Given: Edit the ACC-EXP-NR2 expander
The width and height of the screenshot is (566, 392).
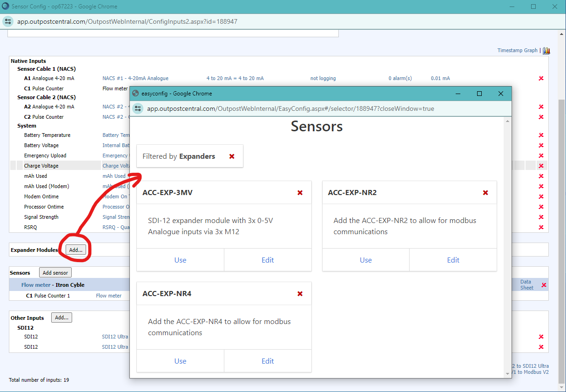Looking at the screenshot, I should coord(453,260).
